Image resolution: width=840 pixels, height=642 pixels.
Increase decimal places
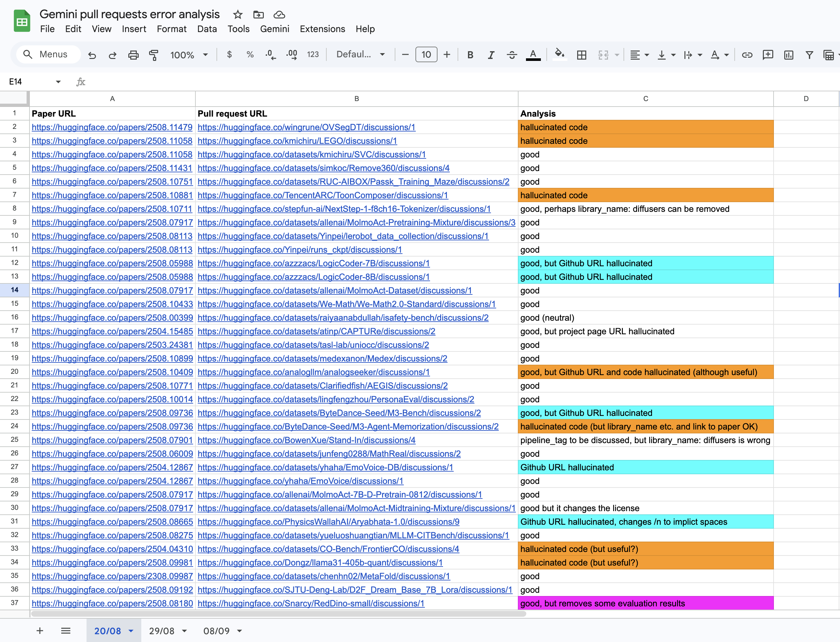[x=292, y=55]
